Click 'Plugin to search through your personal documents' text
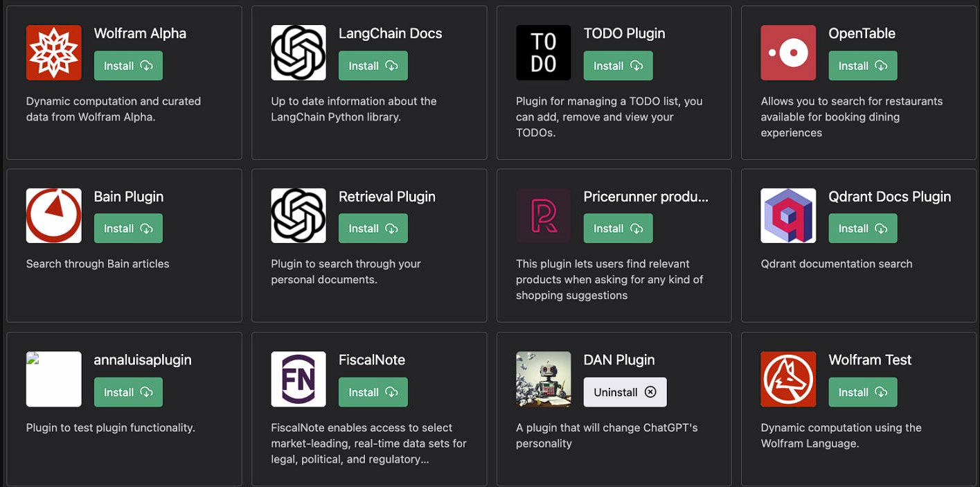Screen dimensions: 980x487 346,272
